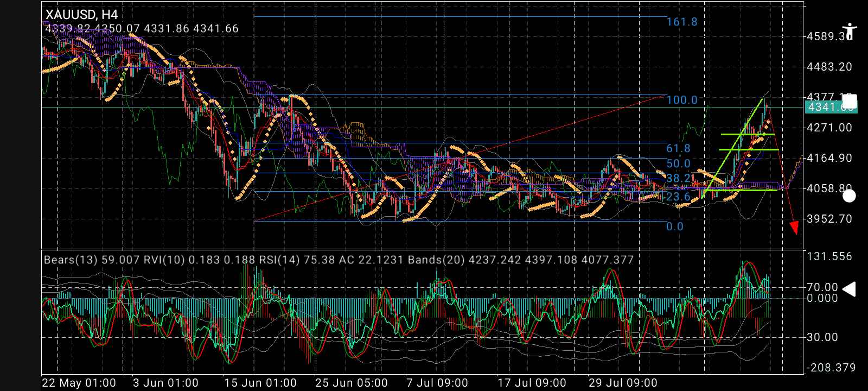Viewport: 868px width, 391px height.
Task: Tap the Android home circle button
Action: click(849, 196)
